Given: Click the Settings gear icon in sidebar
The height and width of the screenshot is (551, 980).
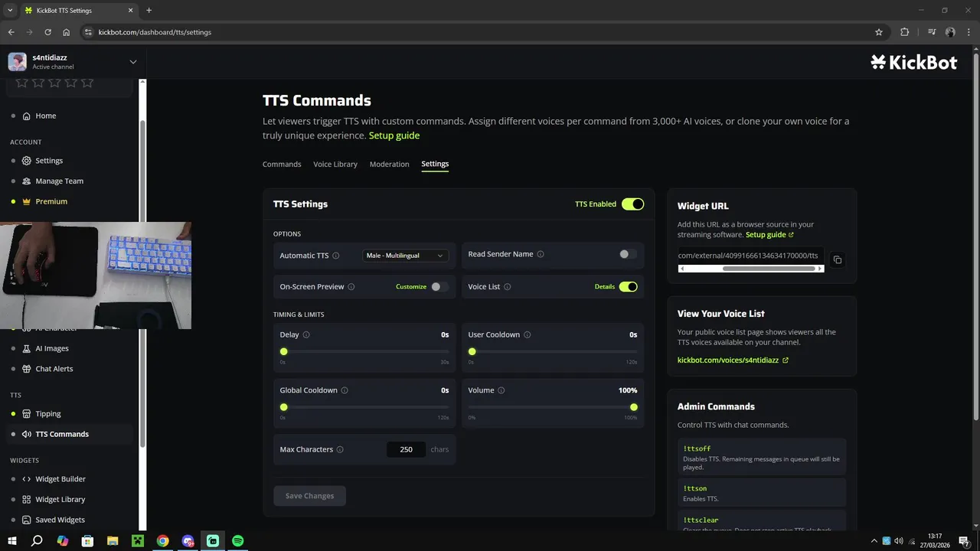Looking at the screenshot, I should 27,161.
